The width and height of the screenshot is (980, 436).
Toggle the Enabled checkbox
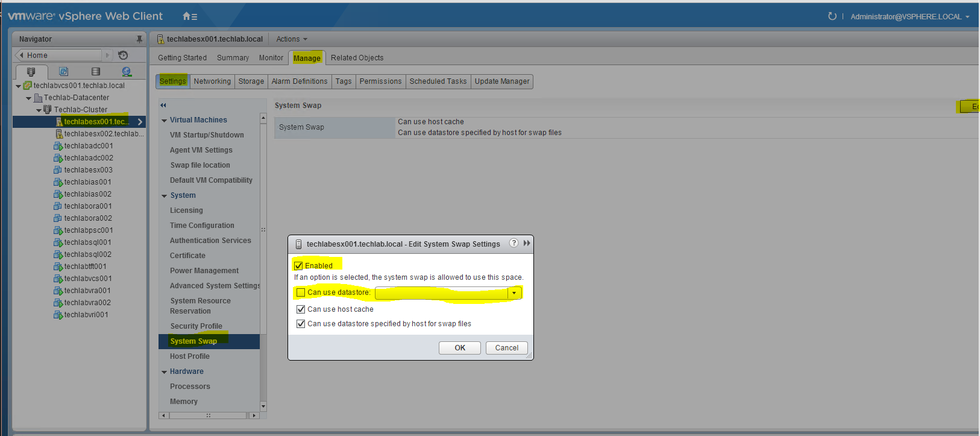(x=298, y=266)
